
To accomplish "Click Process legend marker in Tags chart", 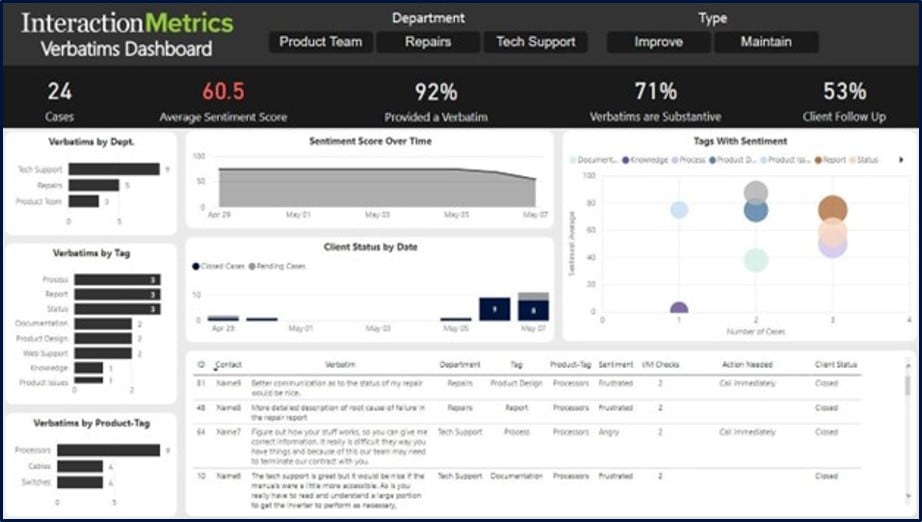I will [x=675, y=160].
